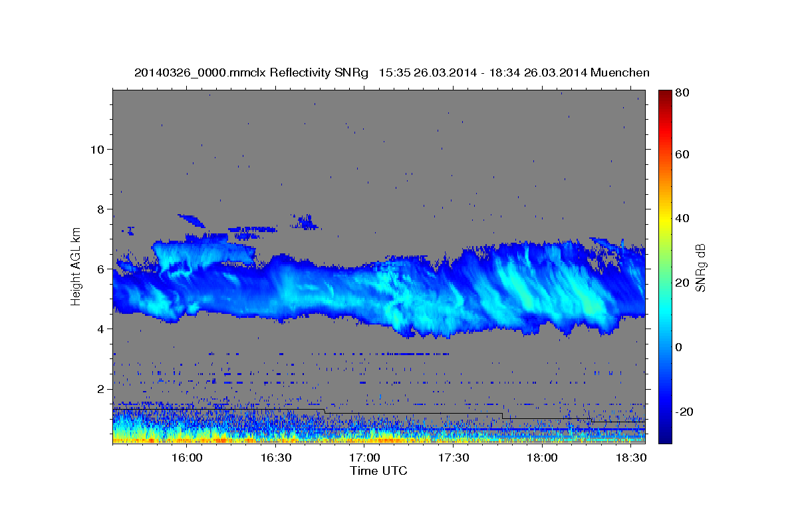Click the 'Time UTC' x-axis label
Screen dimensions: 798x532
point(378,471)
